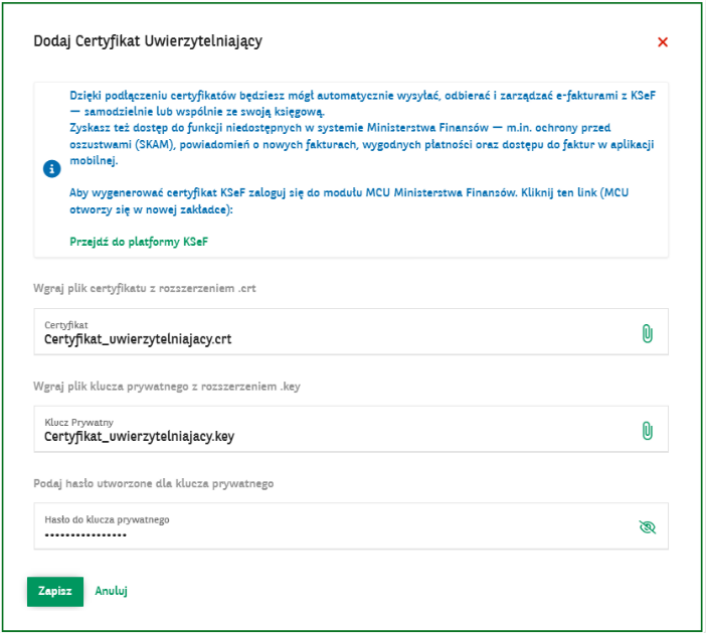Screen dimensions: 706x633
Task: Cancel with the Anuluj link
Action: (x=111, y=591)
